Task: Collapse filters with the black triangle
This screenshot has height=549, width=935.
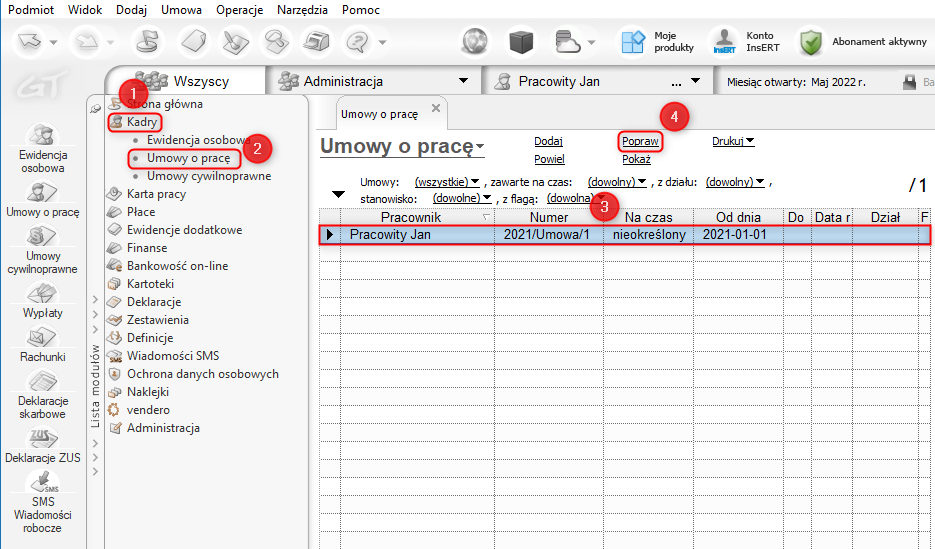Action: (338, 194)
